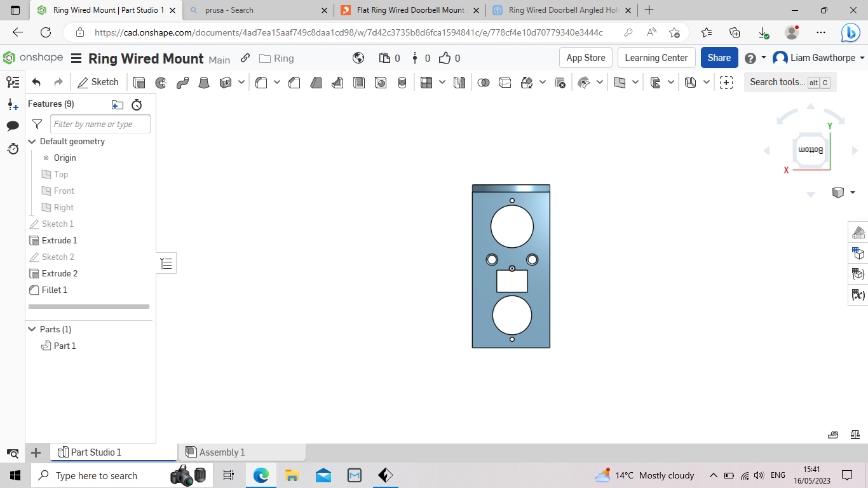Image resolution: width=868 pixels, height=488 pixels.
Task: Click the Filter by name or type field
Action: (x=100, y=124)
